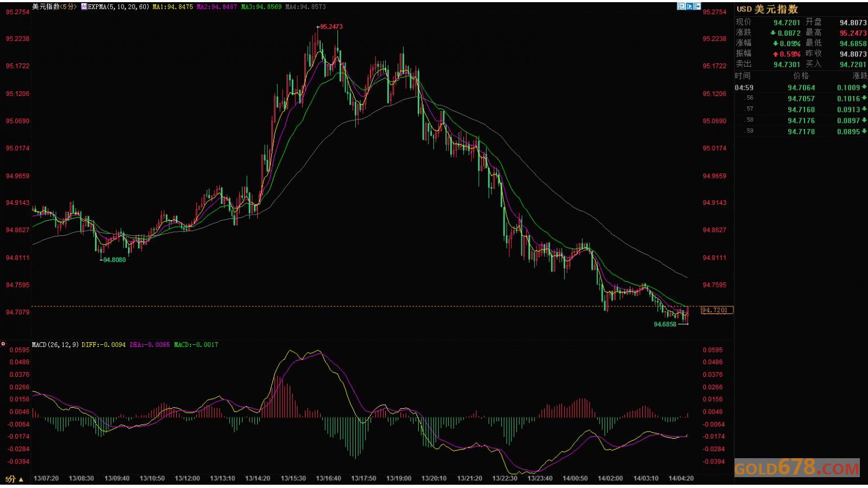Screen dimensions: 868x488
Task: Click the 最低 value 94.6858 in the quote panel
Action: click(853, 43)
